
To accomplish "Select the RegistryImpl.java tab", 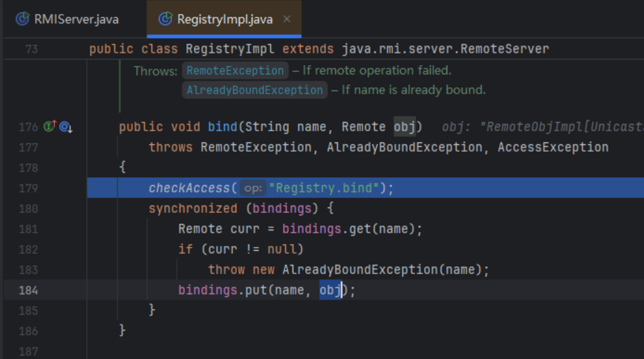I will tap(224, 19).
